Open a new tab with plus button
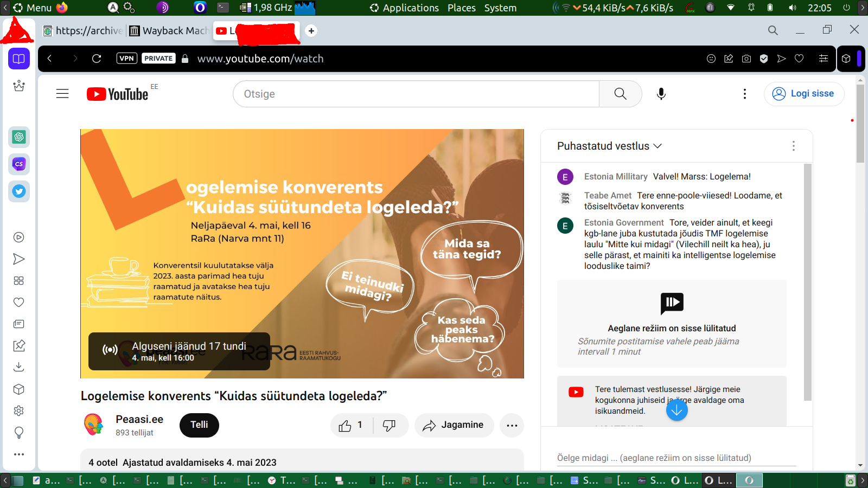 [311, 31]
